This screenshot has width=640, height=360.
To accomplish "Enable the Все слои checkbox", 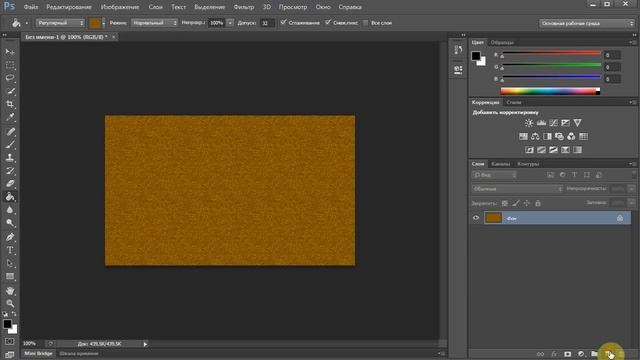I will (366, 23).
